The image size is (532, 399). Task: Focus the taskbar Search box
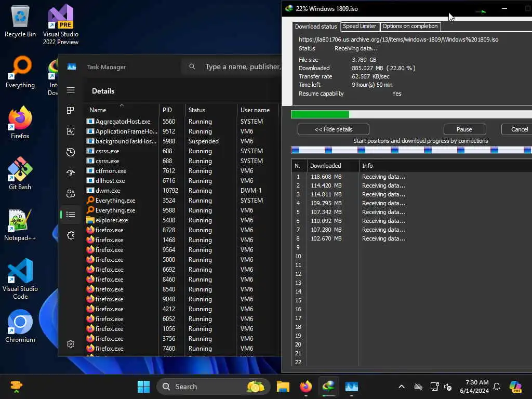[x=213, y=387]
